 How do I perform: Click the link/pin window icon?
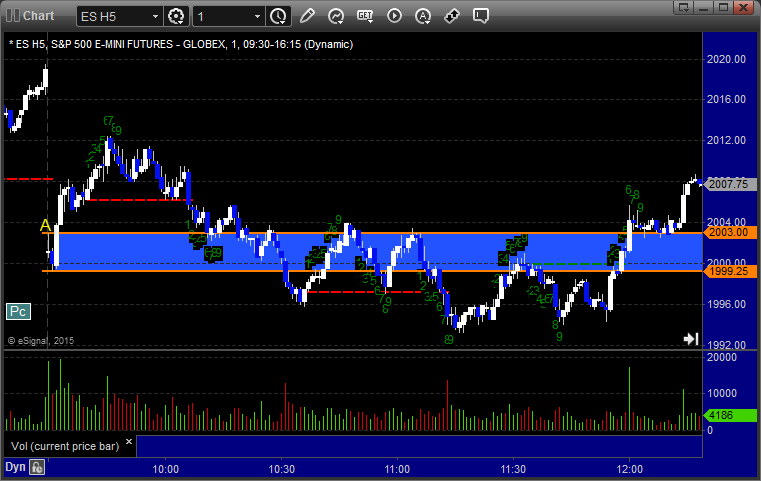pos(452,16)
